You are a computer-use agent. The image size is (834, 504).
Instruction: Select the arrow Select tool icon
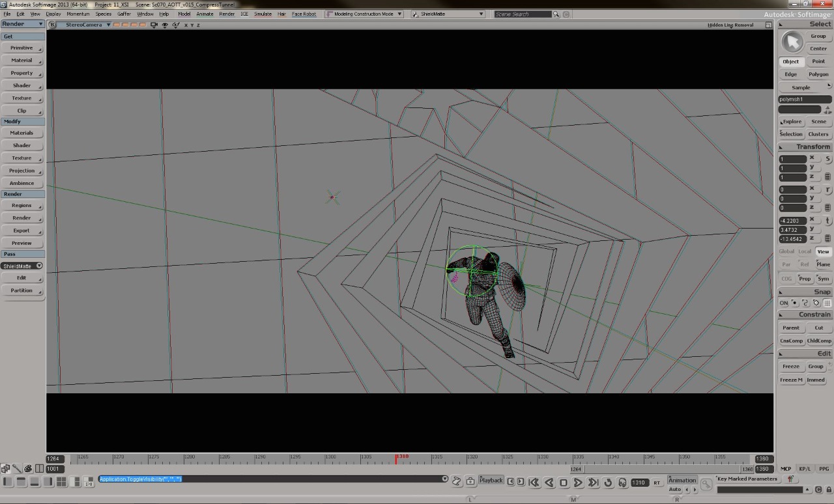(792, 42)
